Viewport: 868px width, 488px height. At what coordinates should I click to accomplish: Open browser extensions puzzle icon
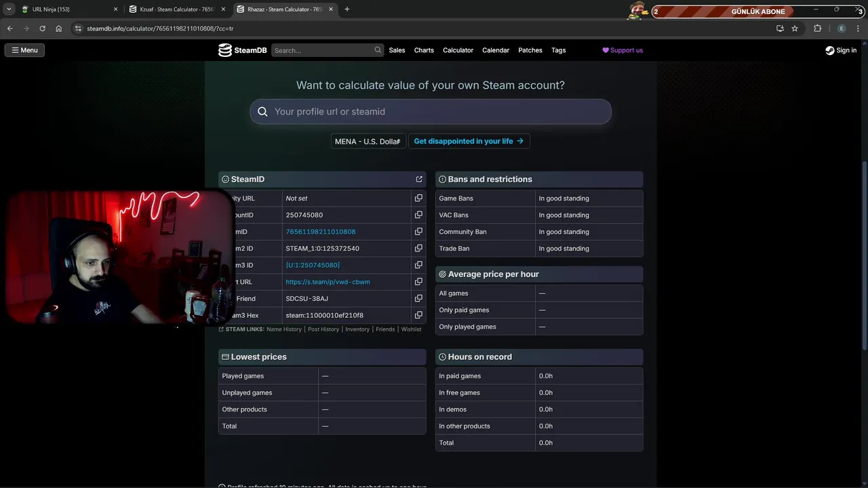(x=817, y=28)
